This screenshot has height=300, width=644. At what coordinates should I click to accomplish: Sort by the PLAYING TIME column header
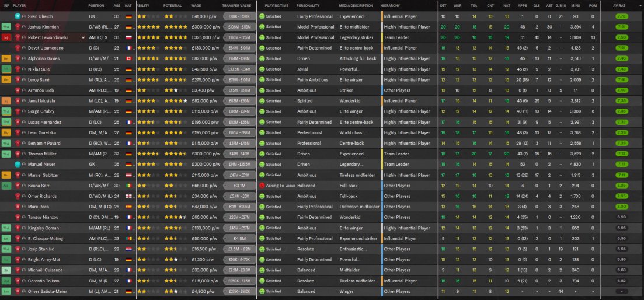click(276, 6)
